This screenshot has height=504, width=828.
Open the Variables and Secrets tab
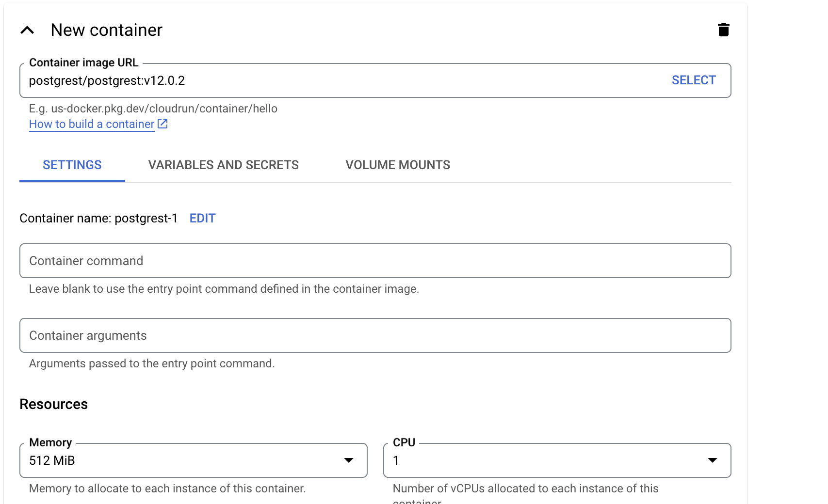223,165
